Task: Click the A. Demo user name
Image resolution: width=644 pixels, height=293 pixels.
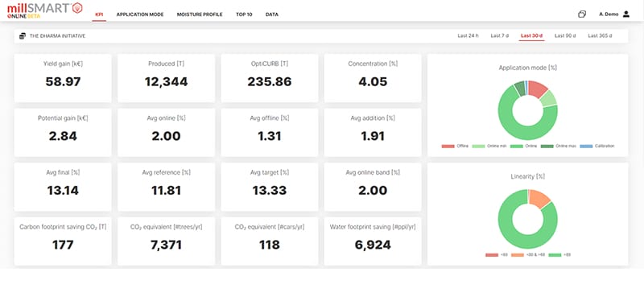Action: pos(609,14)
